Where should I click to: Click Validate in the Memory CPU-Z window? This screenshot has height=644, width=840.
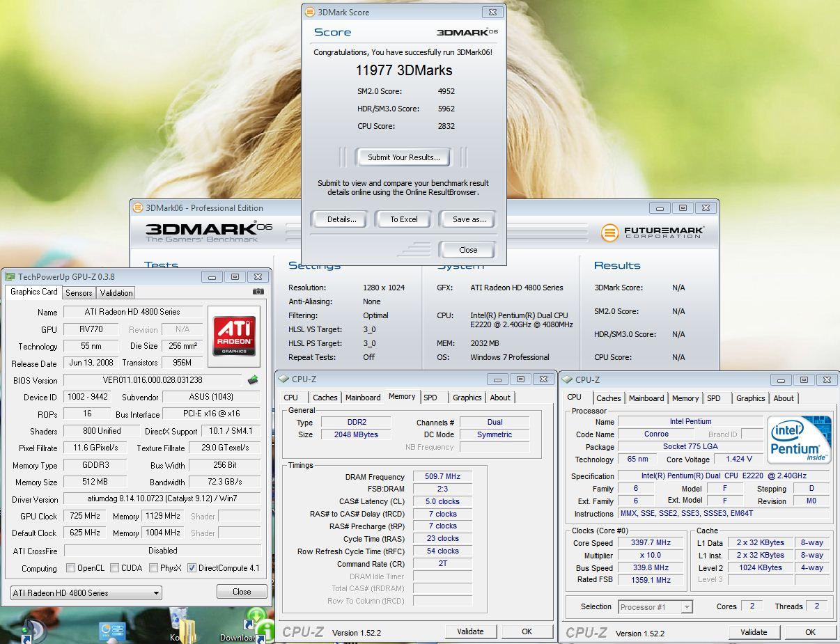[470, 631]
